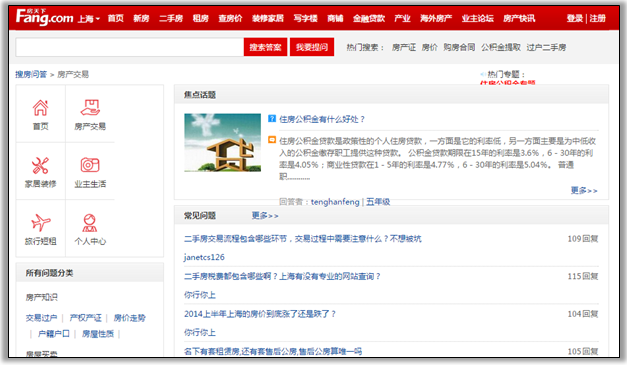Click the house 首页 sidebar icon

point(40,108)
